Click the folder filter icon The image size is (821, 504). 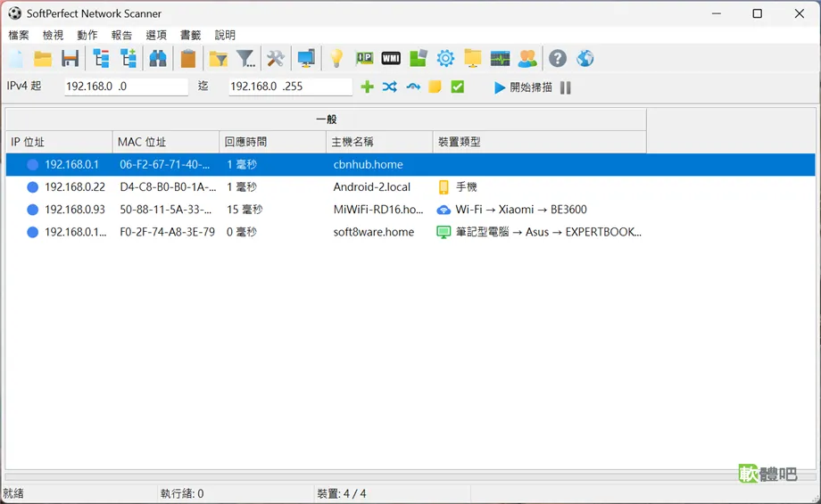(x=218, y=59)
